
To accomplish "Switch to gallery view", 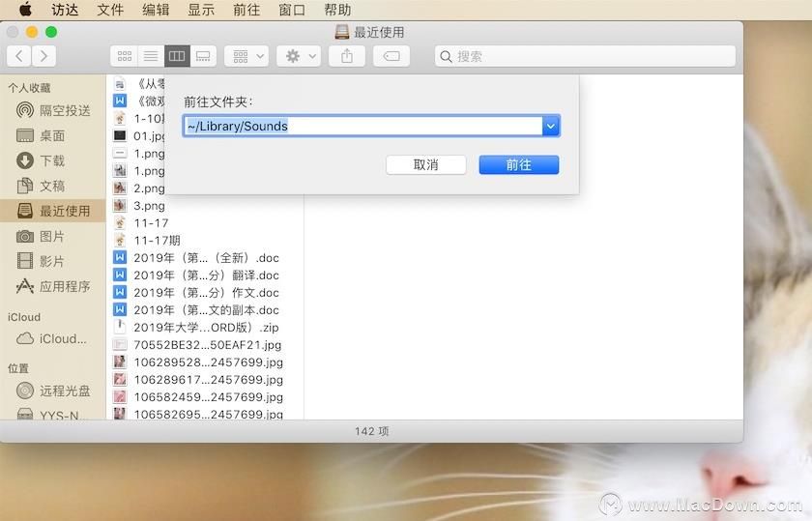I will [x=204, y=56].
